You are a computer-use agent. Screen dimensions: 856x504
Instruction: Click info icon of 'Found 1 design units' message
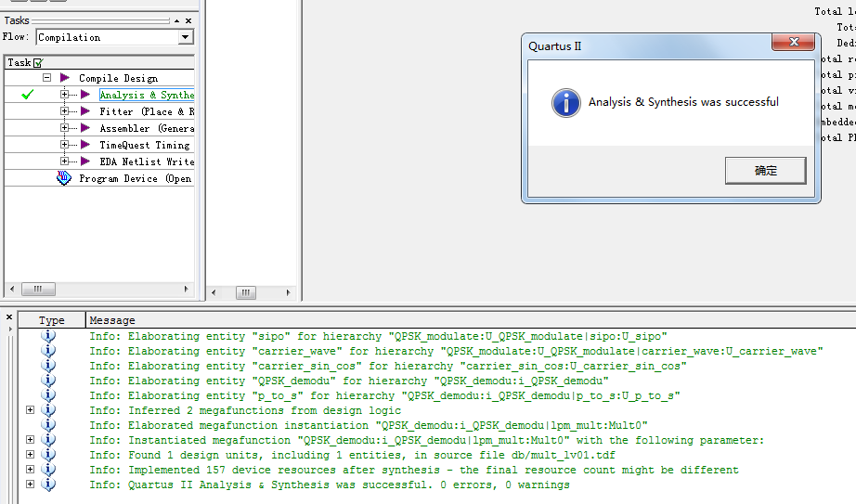pos(48,454)
